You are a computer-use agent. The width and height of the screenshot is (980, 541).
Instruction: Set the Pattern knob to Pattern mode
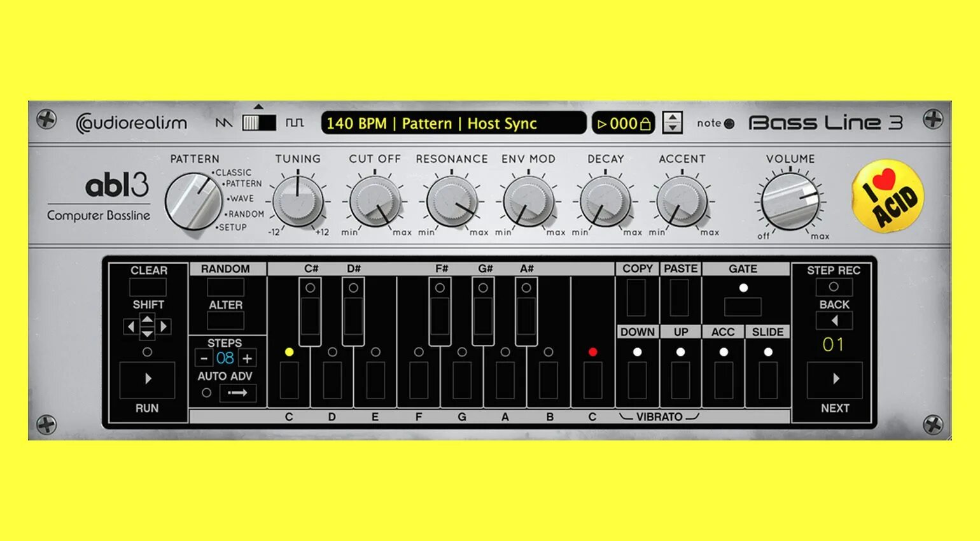pyautogui.click(x=242, y=183)
